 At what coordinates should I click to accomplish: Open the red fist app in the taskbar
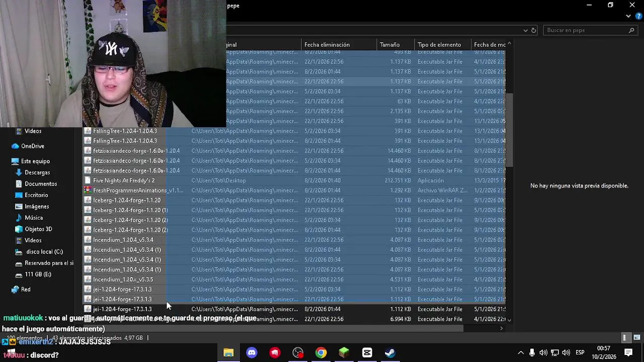coord(275,352)
